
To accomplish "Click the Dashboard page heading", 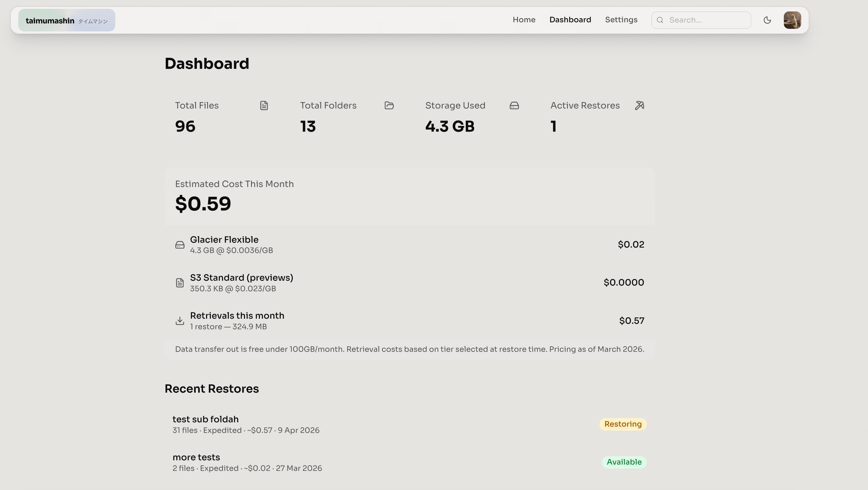I will point(207,63).
